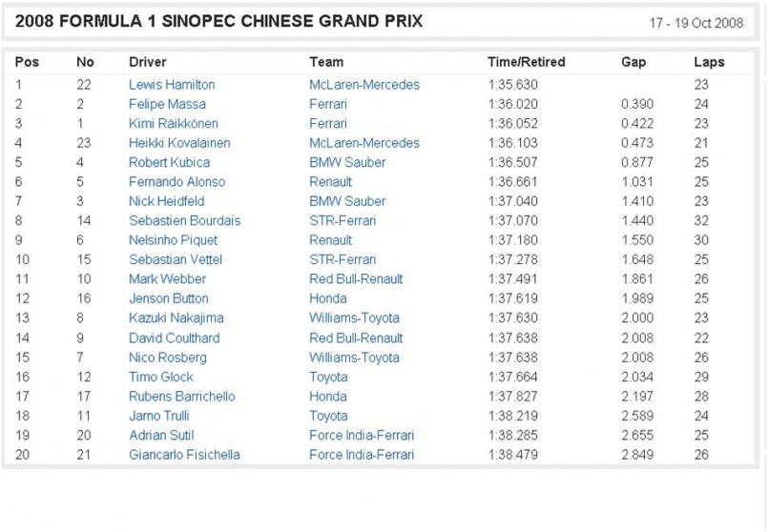Click the Laps column header
Image resolution: width=768 pixels, height=532 pixels.
click(709, 62)
